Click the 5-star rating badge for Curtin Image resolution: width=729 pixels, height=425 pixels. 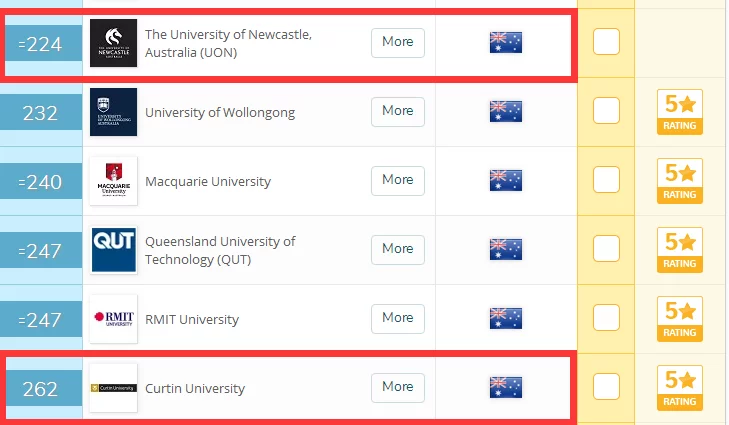680,388
